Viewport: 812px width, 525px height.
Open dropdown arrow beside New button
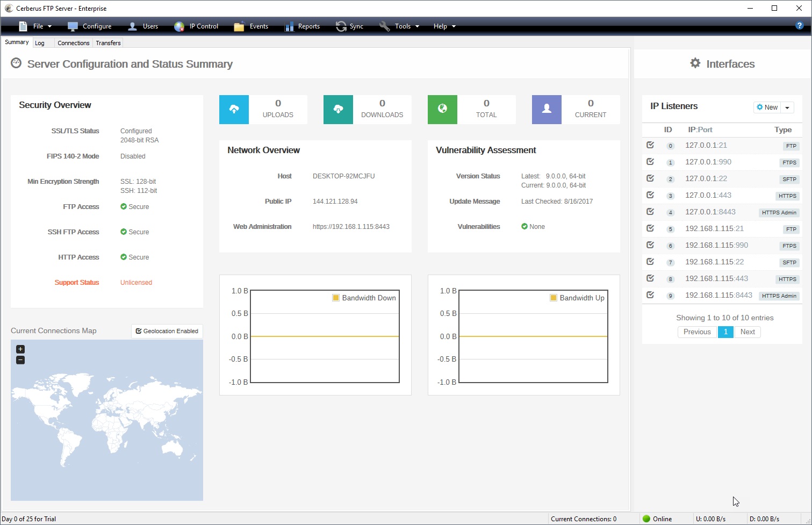(787, 107)
